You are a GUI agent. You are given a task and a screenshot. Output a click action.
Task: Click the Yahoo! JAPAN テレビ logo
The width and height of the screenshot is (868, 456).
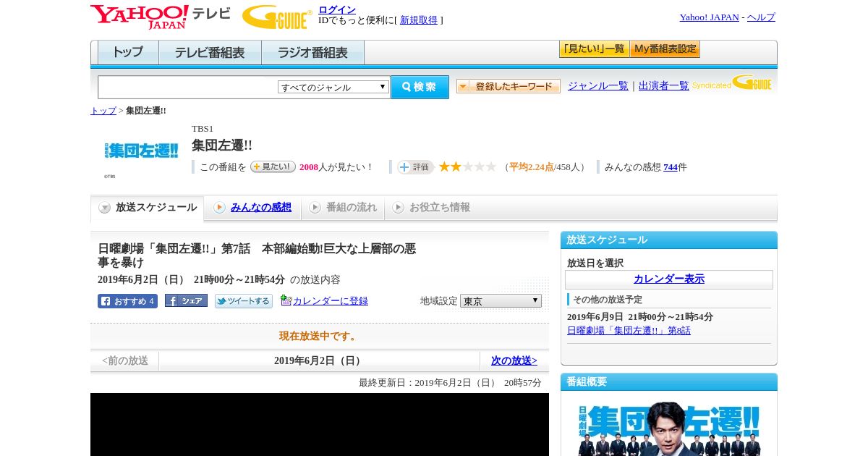[x=160, y=17]
